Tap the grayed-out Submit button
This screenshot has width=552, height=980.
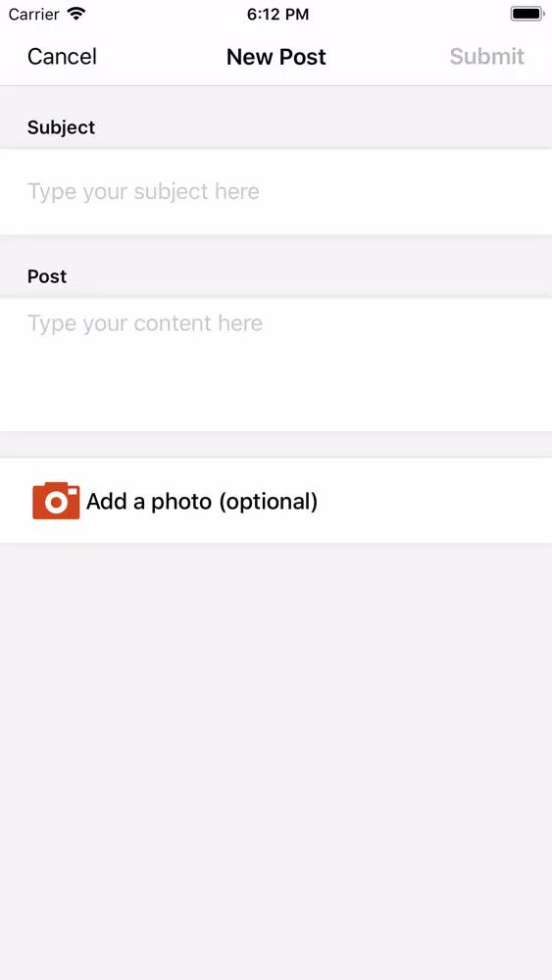click(487, 56)
